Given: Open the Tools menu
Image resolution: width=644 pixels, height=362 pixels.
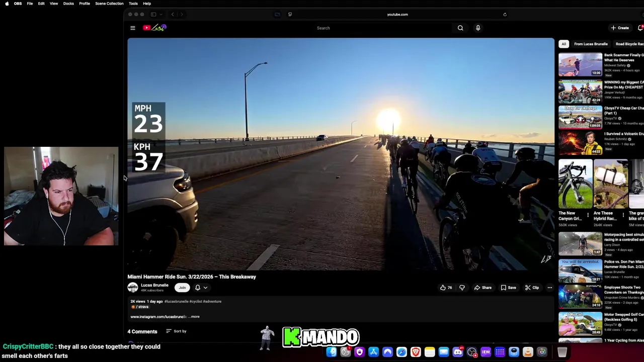Looking at the screenshot, I should click(x=133, y=4).
